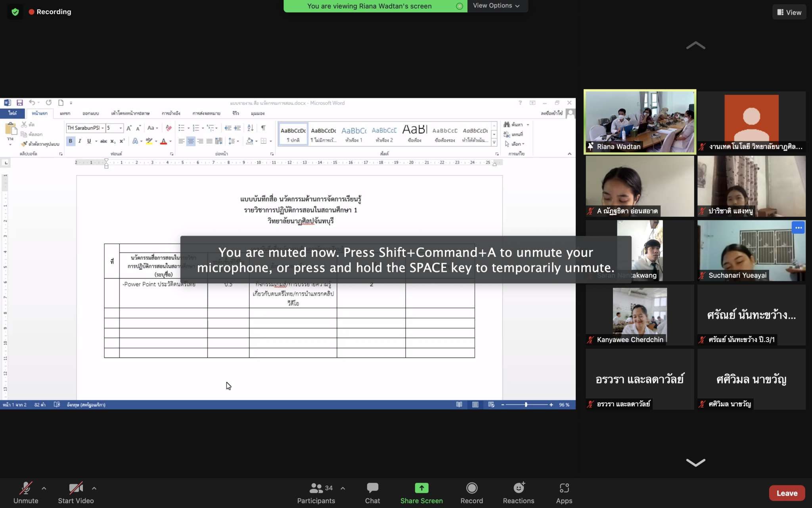
Task: Open the Chat panel
Action: pyautogui.click(x=372, y=493)
